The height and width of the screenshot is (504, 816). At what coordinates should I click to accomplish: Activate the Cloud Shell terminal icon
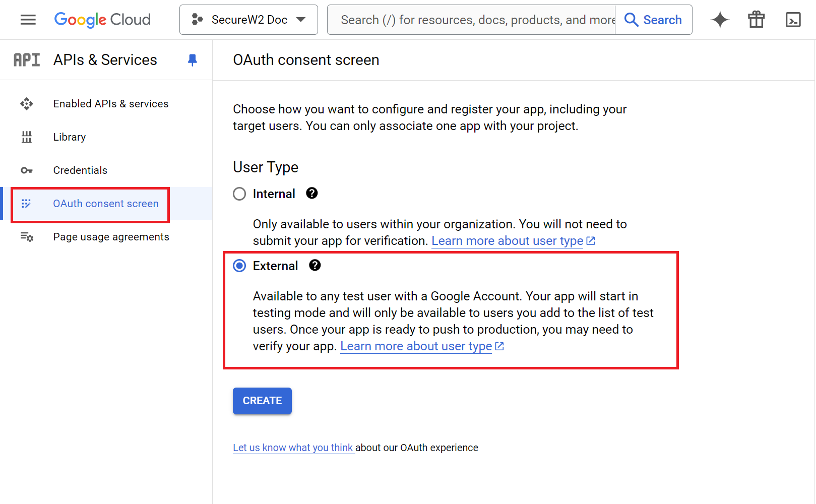pos(793,20)
